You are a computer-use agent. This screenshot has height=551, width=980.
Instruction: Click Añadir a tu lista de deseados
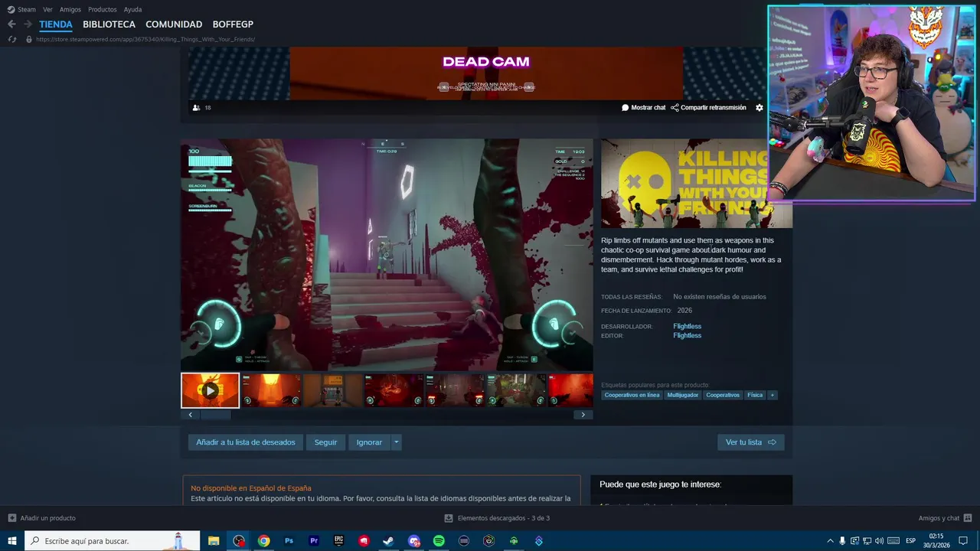click(x=246, y=442)
